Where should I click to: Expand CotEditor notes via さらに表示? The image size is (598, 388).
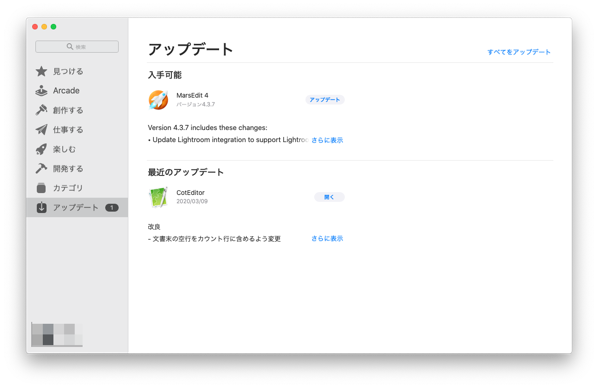coord(327,238)
